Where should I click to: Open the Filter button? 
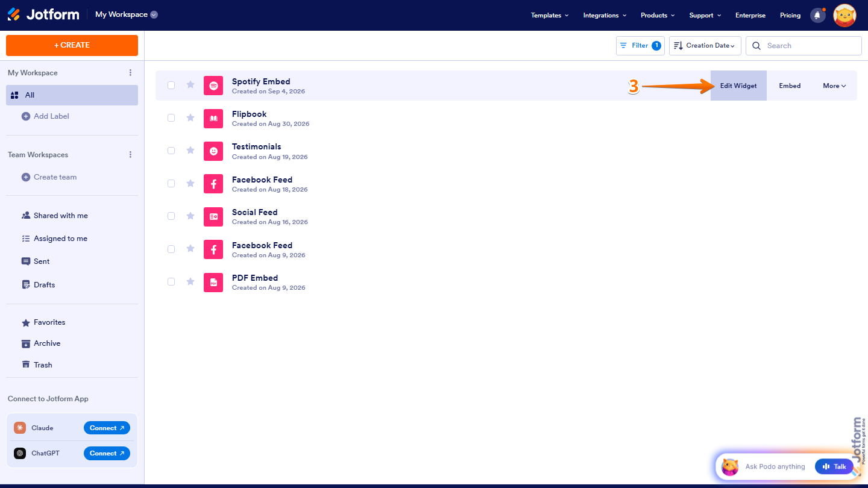[x=640, y=46]
